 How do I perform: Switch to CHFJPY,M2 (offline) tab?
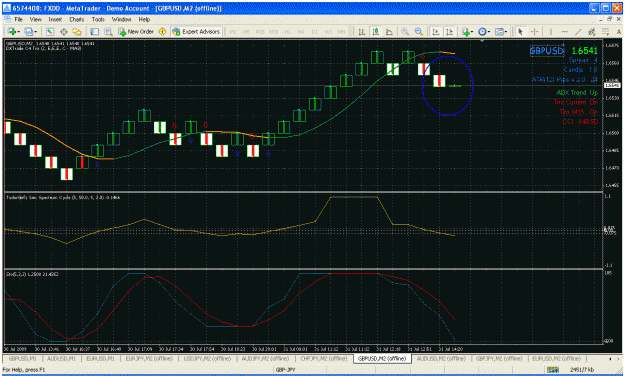(323, 358)
